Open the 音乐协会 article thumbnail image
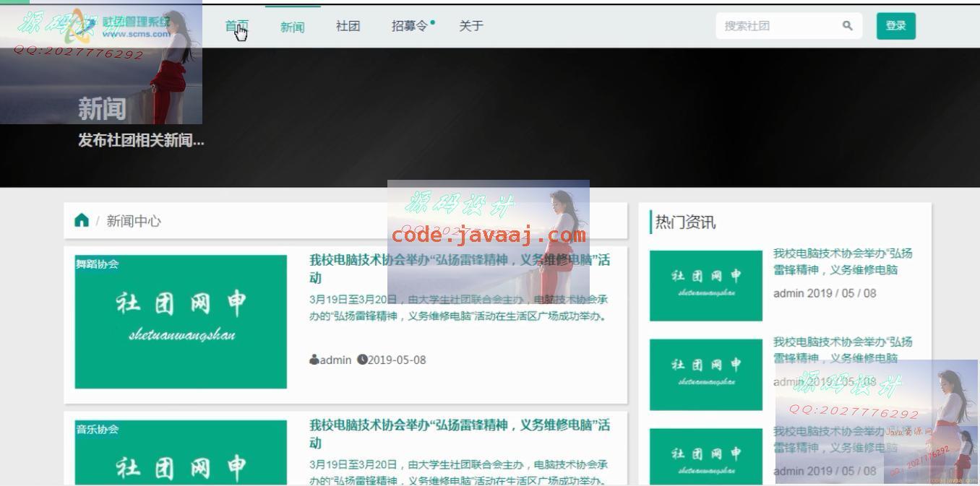Image resolution: width=980 pixels, height=486 pixels. pos(181,452)
